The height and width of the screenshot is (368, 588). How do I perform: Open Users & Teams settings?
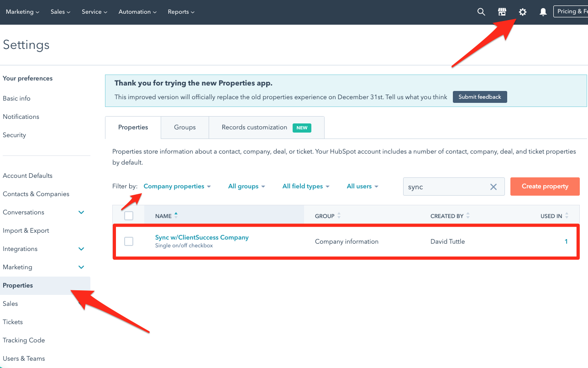click(24, 358)
